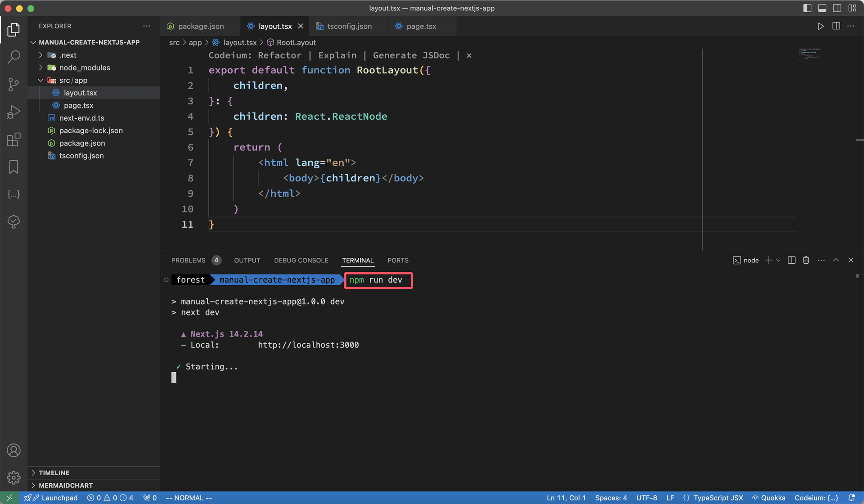Open http://localhost:3000 link in terminal
Viewport: 864px width, 504px height.
point(308,345)
